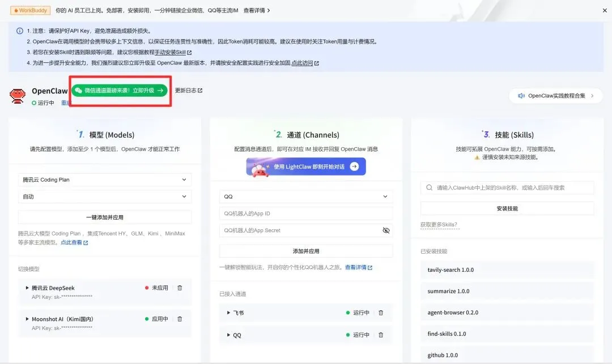This screenshot has width=612, height=364.
Task: Expand the 腾讯云 DeepSeek model entry
Action: pos(27,288)
